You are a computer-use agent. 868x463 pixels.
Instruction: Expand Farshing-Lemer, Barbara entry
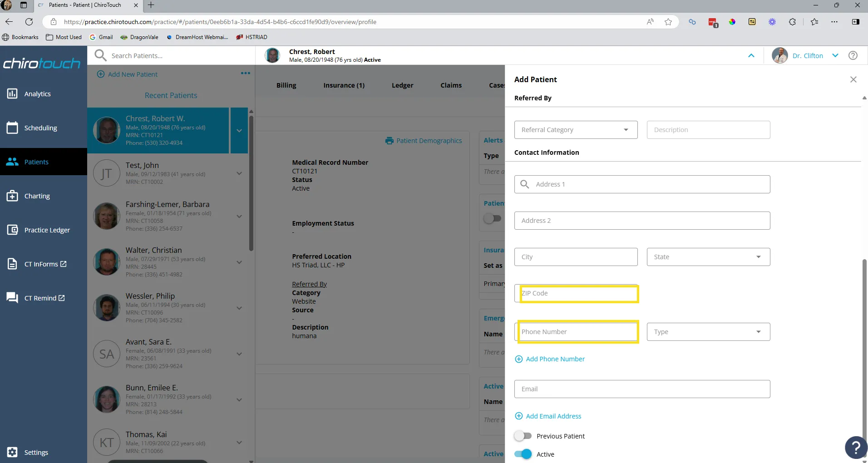pyautogui.click(x=239, y=217)
